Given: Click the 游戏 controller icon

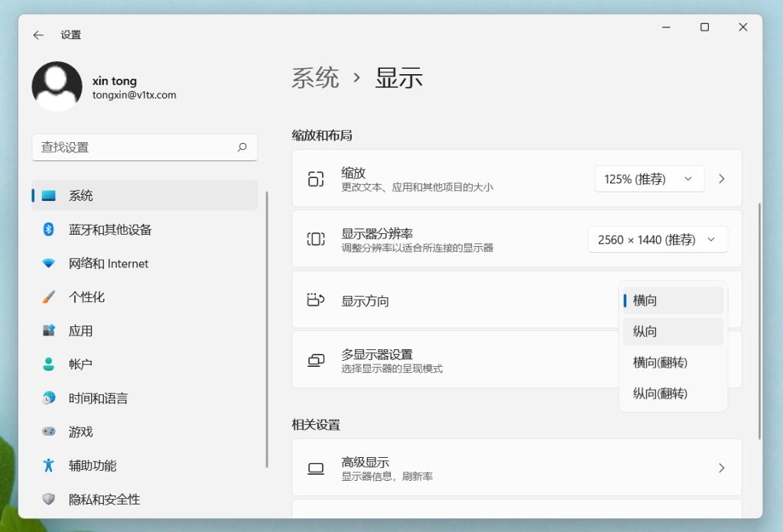Looking at the screenshot, I should click(x=48, y=431).
